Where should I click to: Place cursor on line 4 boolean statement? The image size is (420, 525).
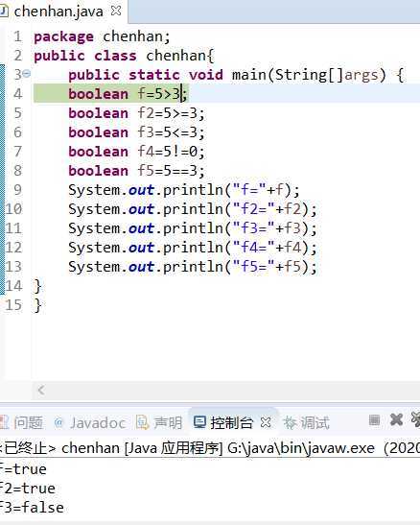[x=128, y=94]
